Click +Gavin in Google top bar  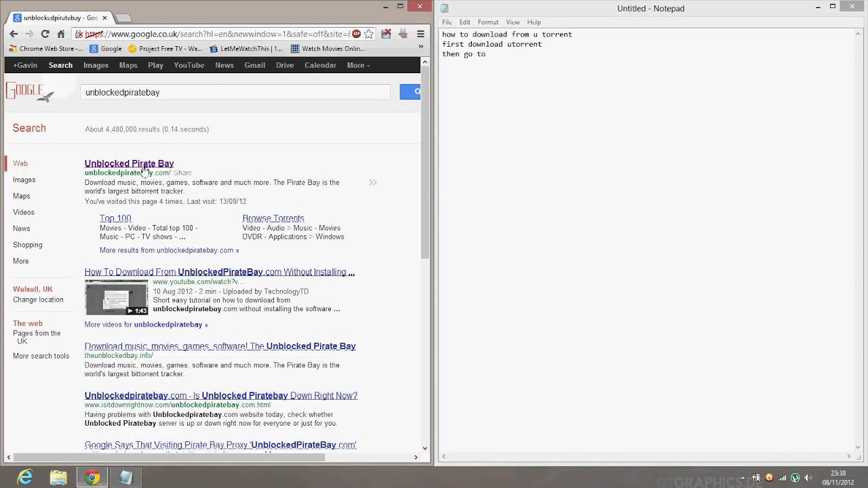click(x=25, y=65)
